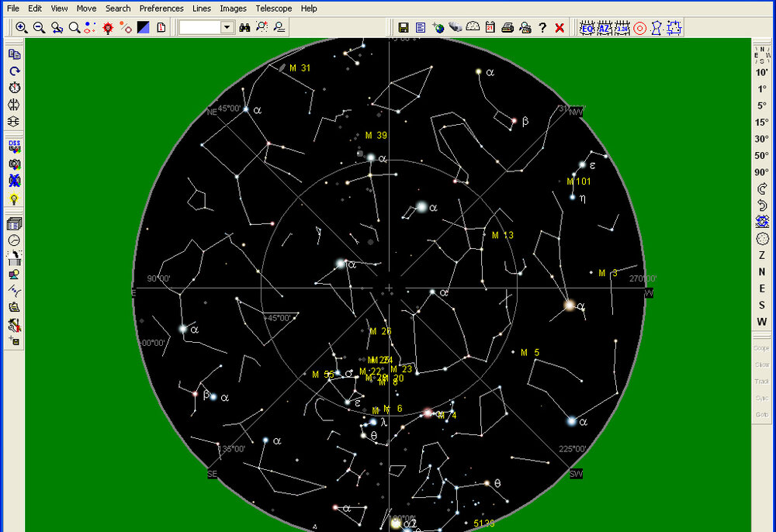776x532 pixels.
Task: Click the light bulb icon in left sidebar
Action: pyautogui.click(x=14, y=199)
